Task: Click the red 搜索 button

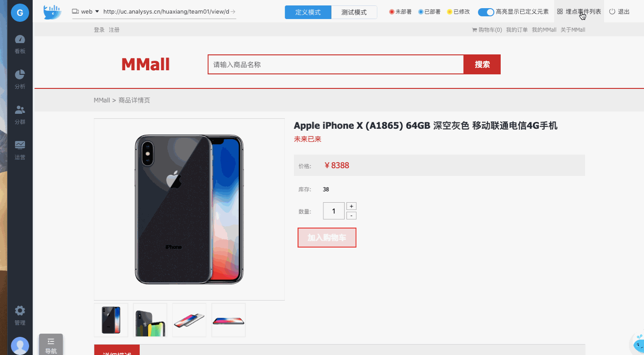Action: (x=482, y=64)
